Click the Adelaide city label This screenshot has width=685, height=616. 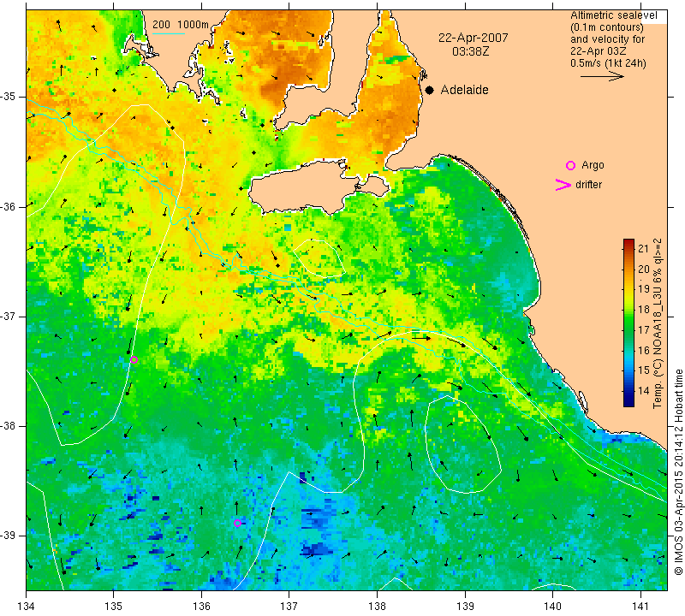pos(464,90)
